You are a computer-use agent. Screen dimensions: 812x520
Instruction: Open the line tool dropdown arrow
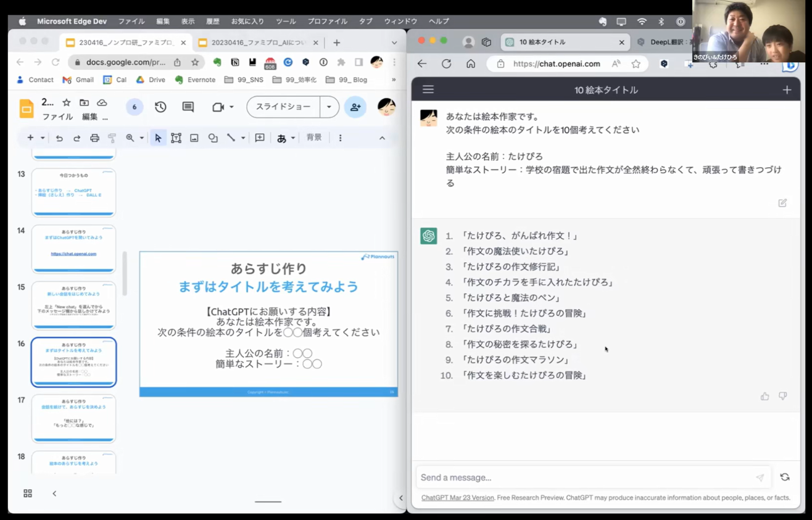[243, 138]
